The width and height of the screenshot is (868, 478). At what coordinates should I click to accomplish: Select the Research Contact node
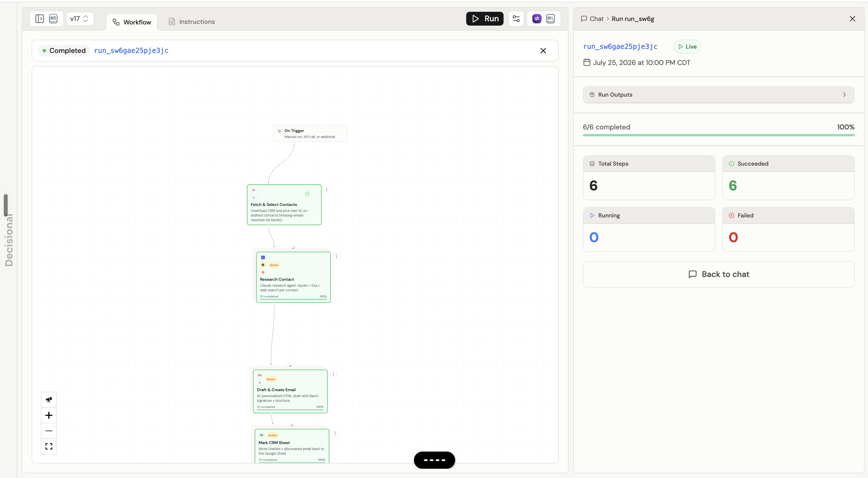293,277
